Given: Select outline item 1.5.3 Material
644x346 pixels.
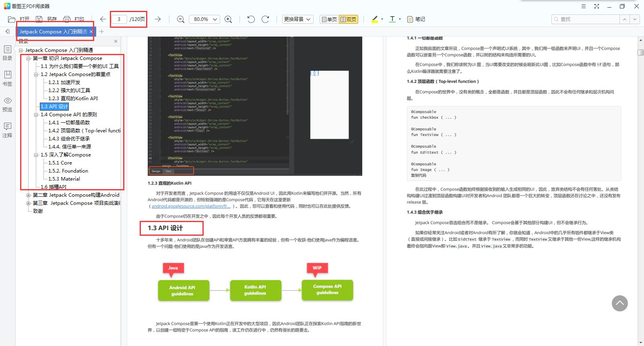Looking at the screenshot, I should click(x=64, y=179).
